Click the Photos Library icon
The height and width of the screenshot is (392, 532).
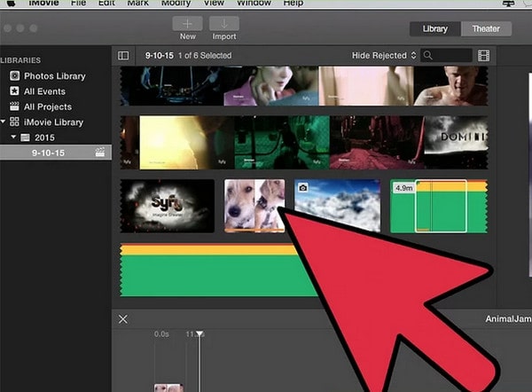click(x=14, y=75)
